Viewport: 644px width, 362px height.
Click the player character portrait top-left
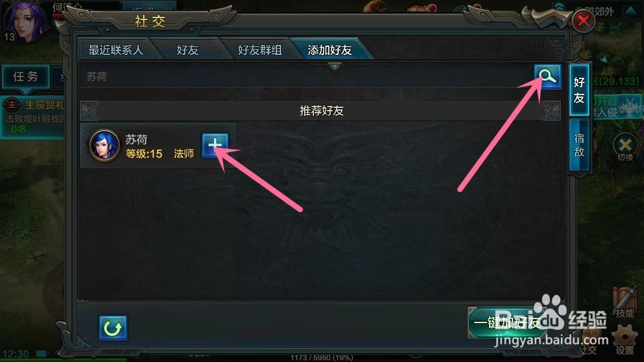(x=23, y=21)
